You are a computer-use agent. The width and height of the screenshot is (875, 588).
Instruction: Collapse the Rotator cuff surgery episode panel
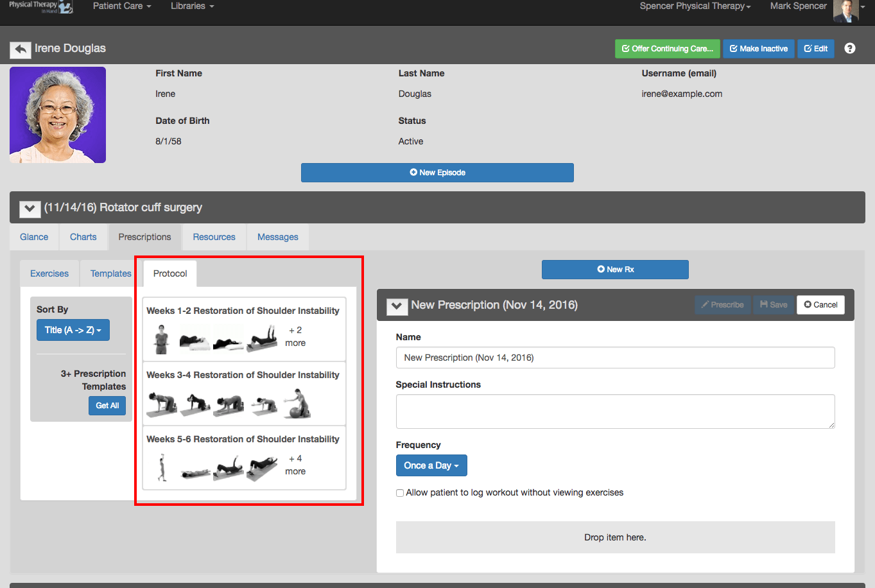[30, 208]
